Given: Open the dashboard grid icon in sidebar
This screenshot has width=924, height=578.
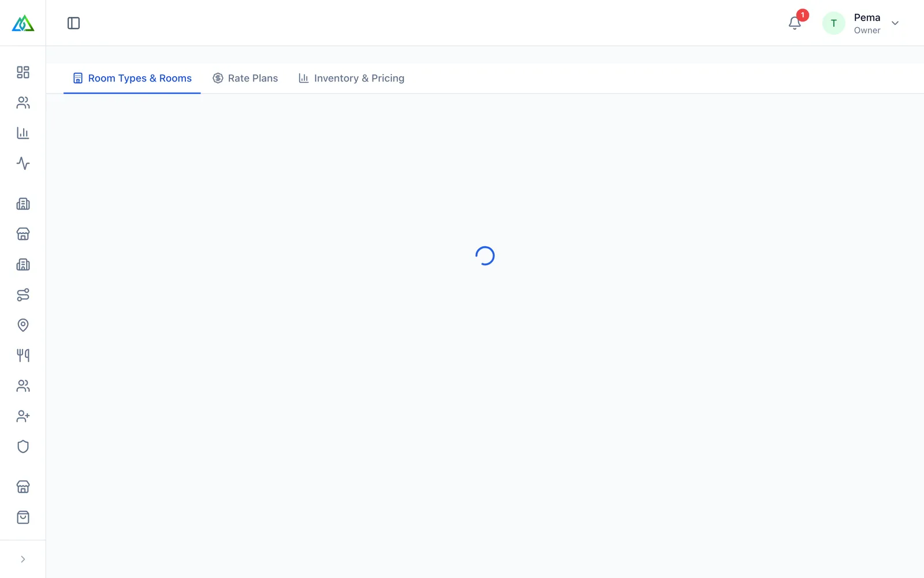Looking at the screenshot, I should tap(23, 72).
